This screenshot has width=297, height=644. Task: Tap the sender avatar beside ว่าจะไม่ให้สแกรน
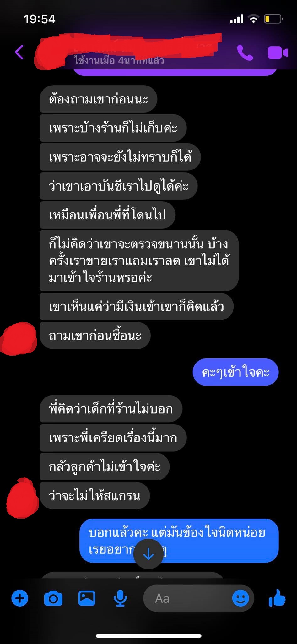point(23,497)
